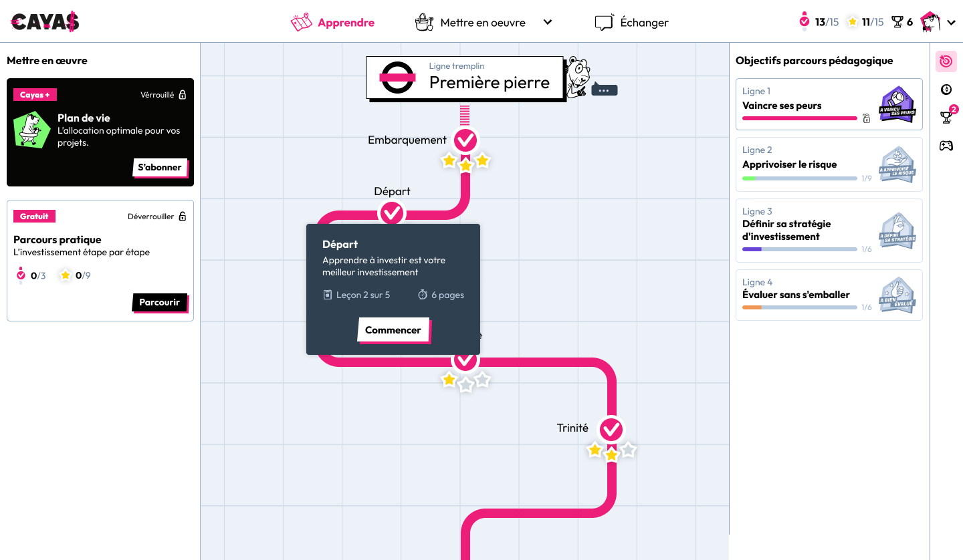Image resolution: width=963 pixels, height=560 pixels.
Task: Expand the Mettre en oeuvre dropdown chevron
Action: pyautogui.click(x=548, y=22)
